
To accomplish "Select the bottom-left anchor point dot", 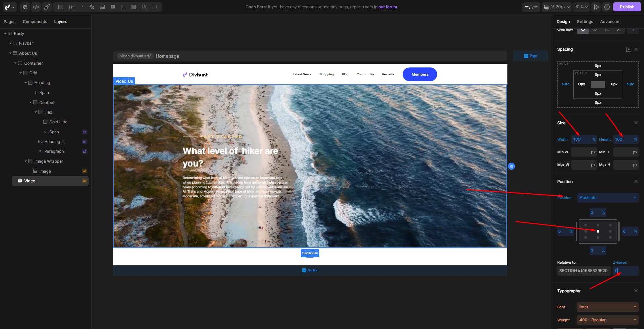I will coord(585,237).
